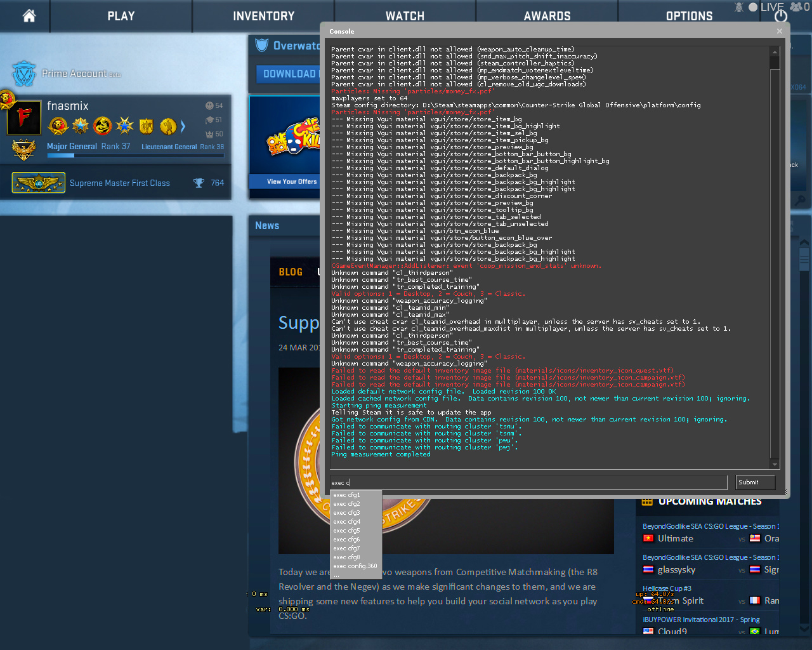Click the red dragon coin medal
Screen dimensions: 812x650
pyautogui.click(x=102, y=126)
